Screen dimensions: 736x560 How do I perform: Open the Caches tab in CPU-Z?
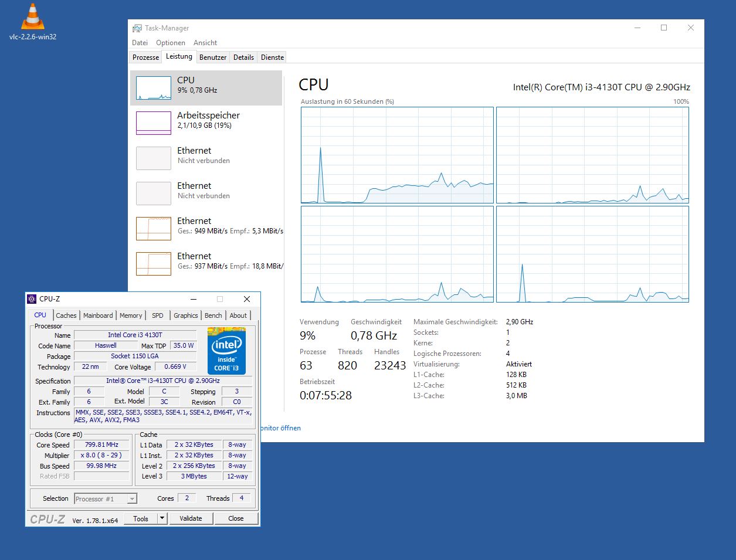pos(66,315)
